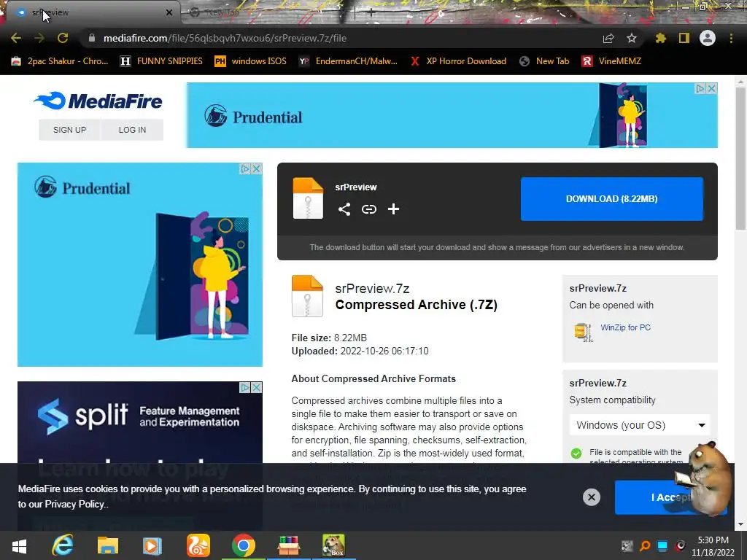Screen dimensions: 747x560
Task: Dismiss the cookie notice with X icon
Action: tap(591, 497)
